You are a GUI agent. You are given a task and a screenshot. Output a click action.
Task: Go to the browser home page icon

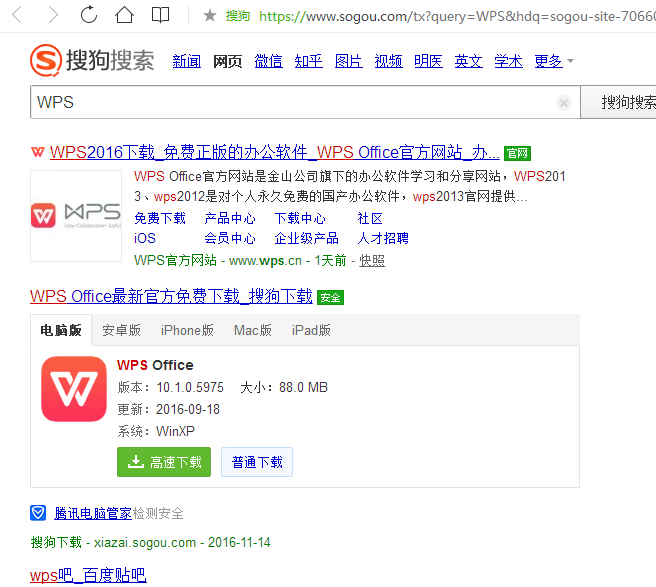[124, 15]
